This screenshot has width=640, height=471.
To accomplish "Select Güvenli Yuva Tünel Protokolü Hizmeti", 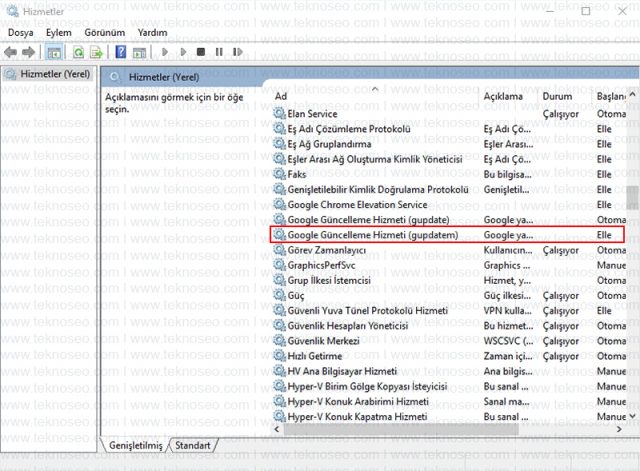I will click(x=449, y=311).
